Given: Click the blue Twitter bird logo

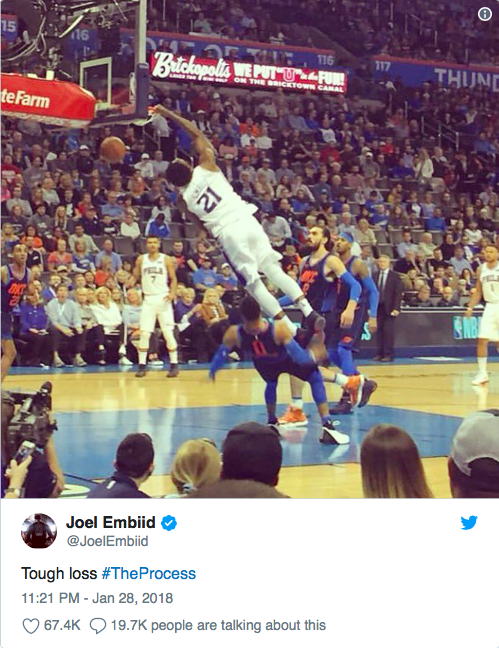Looking at the screenshot, I should [469, 522].
